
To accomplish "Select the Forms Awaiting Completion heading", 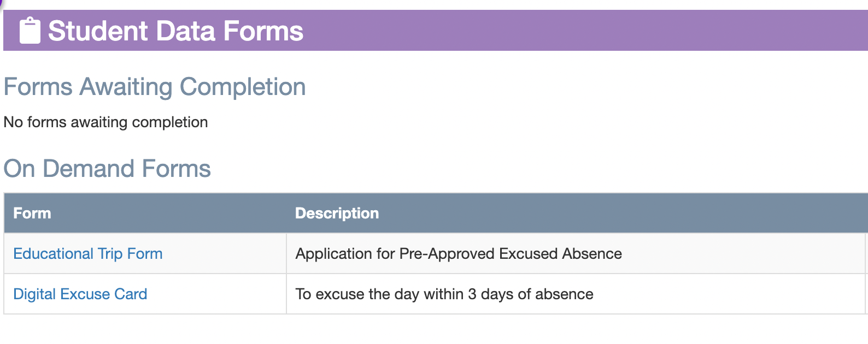I will (155, 87).
